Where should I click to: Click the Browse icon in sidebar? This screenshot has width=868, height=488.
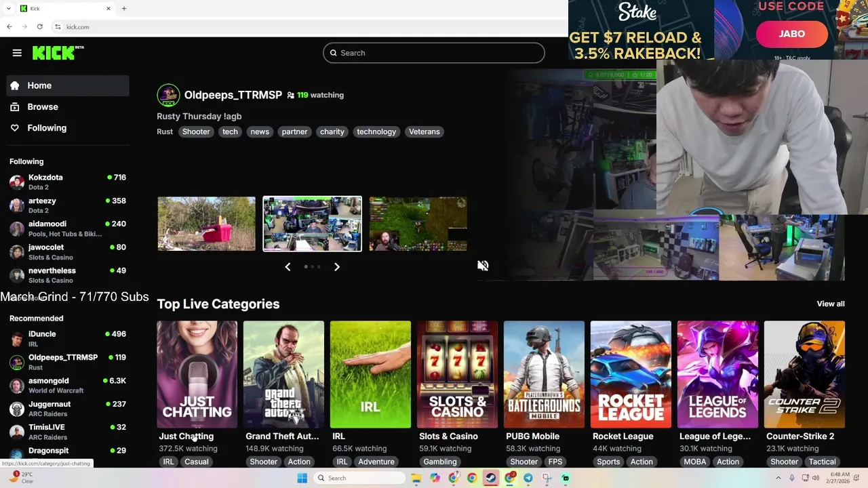tap(15, 107)
